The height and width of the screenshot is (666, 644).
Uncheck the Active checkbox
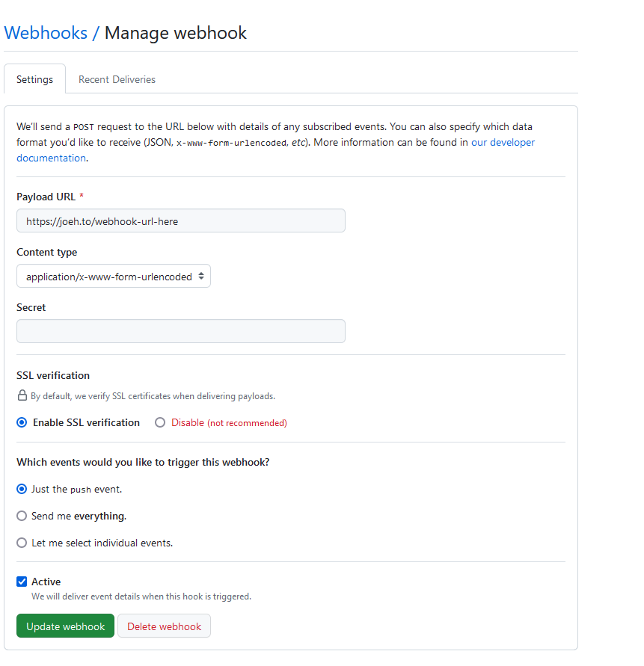tap(22, 582)
